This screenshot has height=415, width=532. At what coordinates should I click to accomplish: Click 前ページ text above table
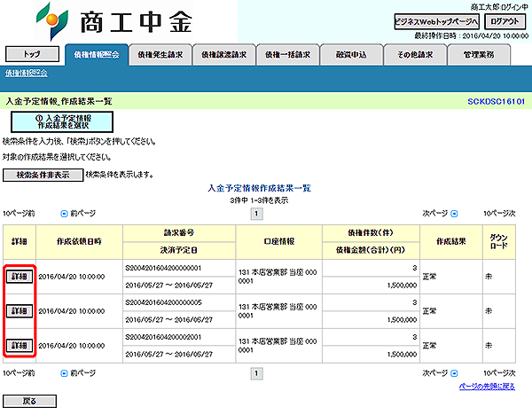point(82,214)
